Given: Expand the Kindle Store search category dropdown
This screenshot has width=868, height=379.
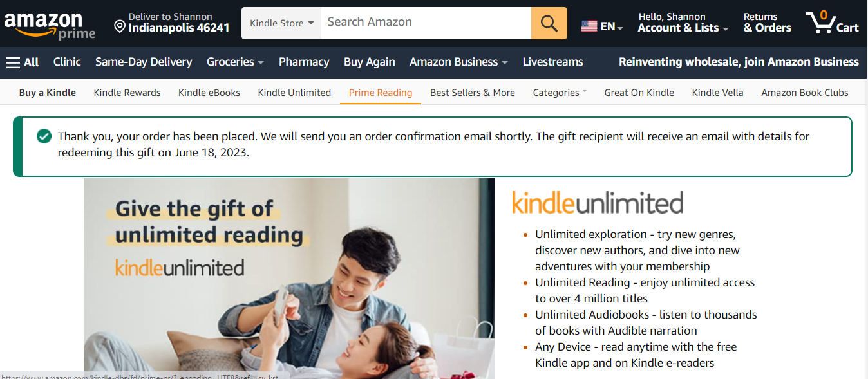Looking at the screenshot, I should coord(281,23).
